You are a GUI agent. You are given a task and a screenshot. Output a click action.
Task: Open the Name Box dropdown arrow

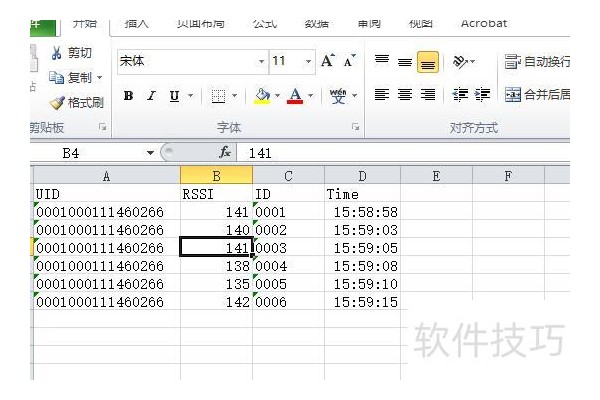click(150, 153)
